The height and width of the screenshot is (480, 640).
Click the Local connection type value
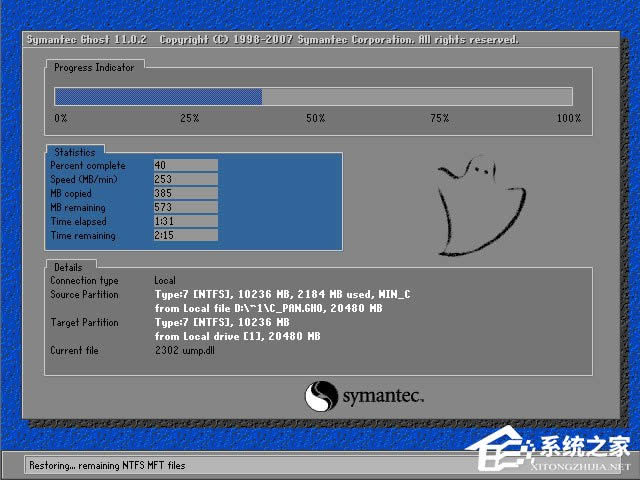[165, 280]
